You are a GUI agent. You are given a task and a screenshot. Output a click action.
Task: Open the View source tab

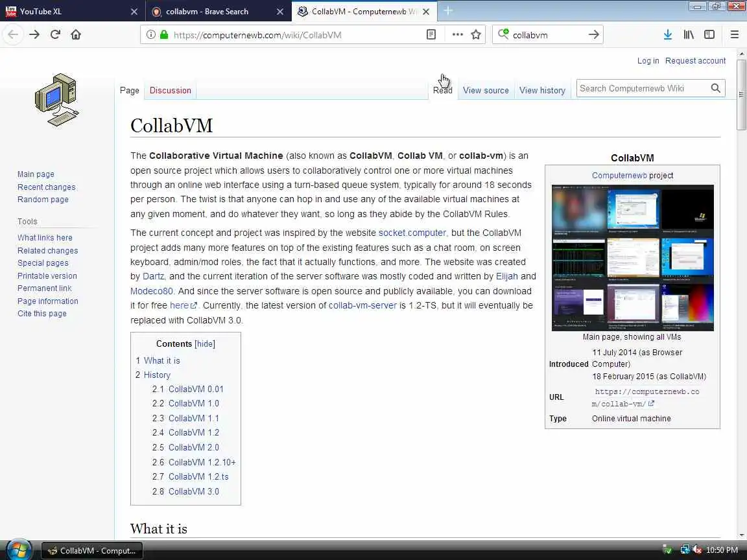point(486,91)
